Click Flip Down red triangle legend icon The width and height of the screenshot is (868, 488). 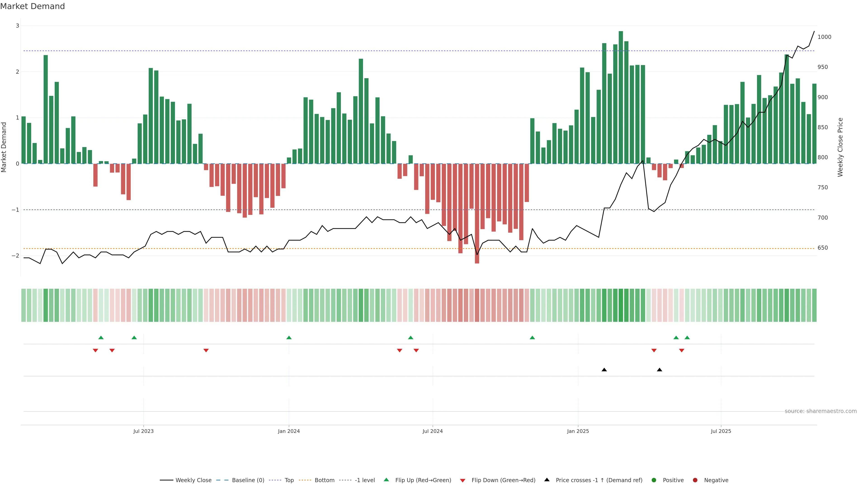point(463,481)
